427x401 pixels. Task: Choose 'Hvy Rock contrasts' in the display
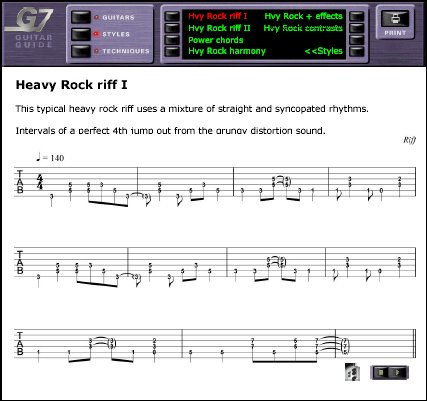pos(303,28)
